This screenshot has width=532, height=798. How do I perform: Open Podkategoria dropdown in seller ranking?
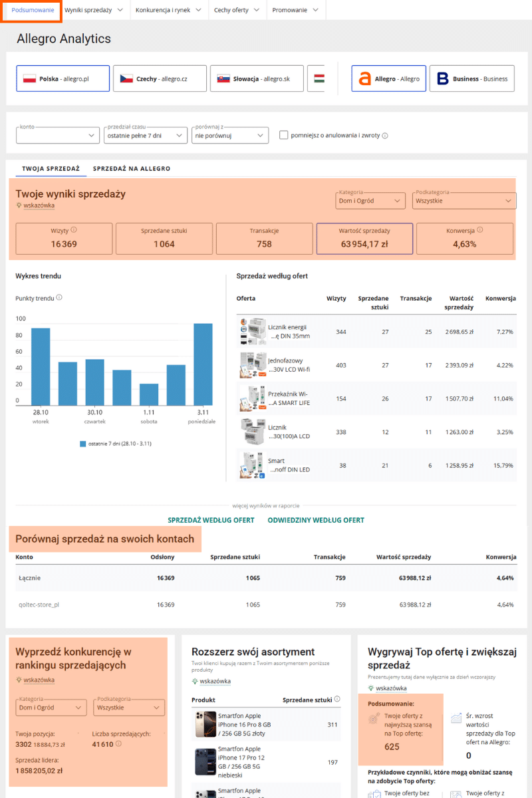coord(129,708)
